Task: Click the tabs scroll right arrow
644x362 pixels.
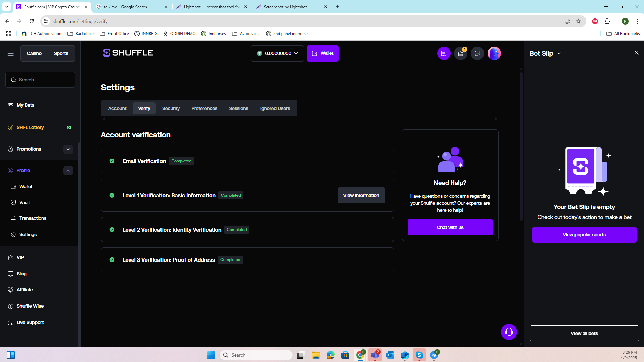Action: click(496, 119)
